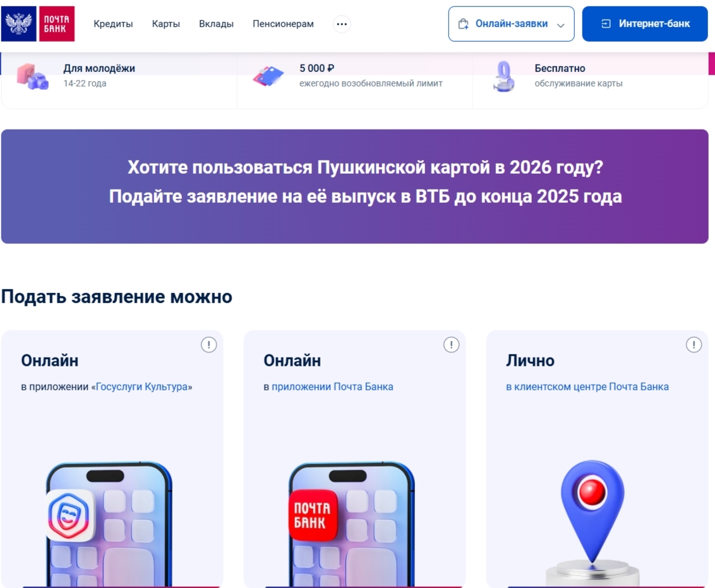The height and width of the screenshot is (588, 715).
Task: Click the Gosuslugi Kultura app phone illustration
Action: [x=109, y=524]
